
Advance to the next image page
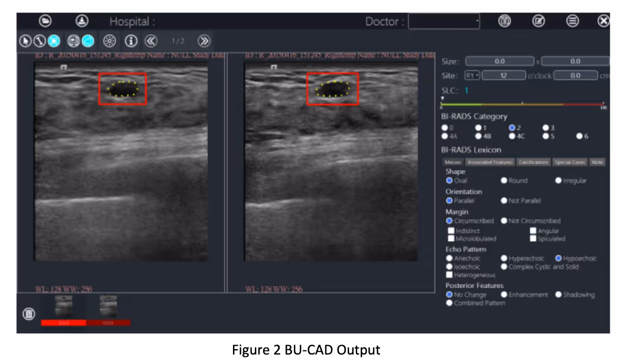coord(204,41)
